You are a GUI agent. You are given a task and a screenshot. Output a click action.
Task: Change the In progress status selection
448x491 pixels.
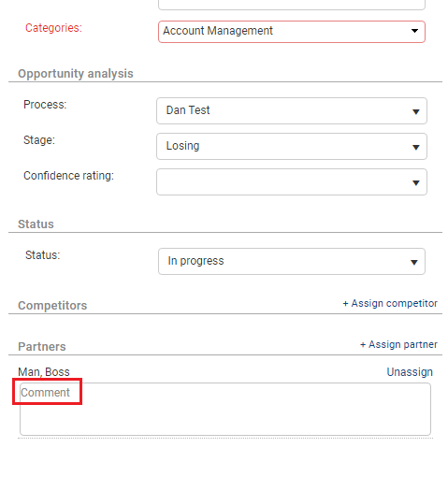point(292,262)
